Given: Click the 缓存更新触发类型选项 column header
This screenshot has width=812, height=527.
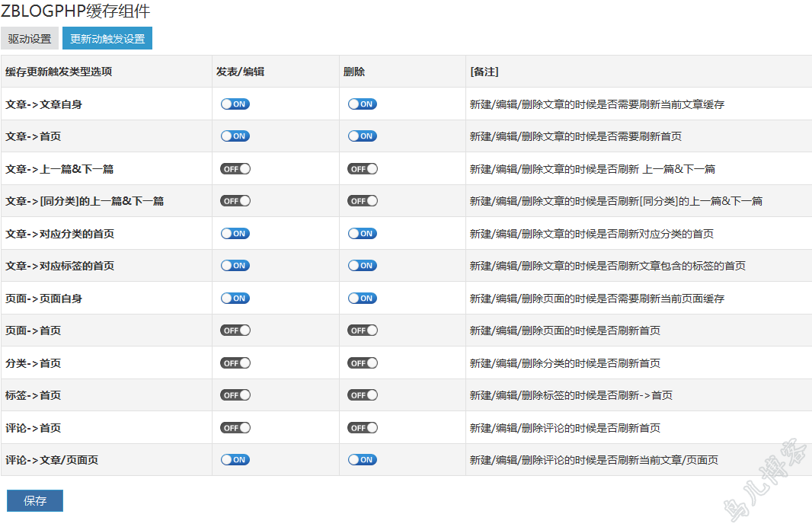Looking at the screenshot, I should click(x=59, y=72).
